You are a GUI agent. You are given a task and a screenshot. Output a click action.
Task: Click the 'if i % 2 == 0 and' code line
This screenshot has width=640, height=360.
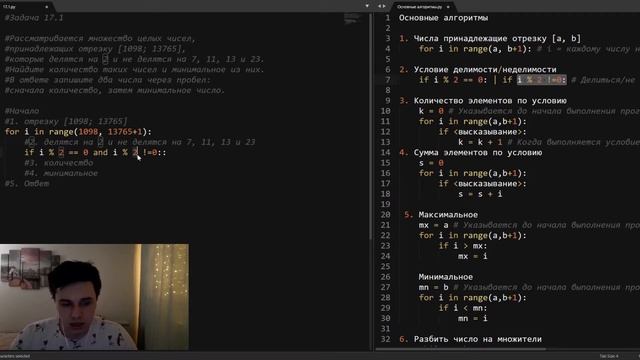coord(96,153)
